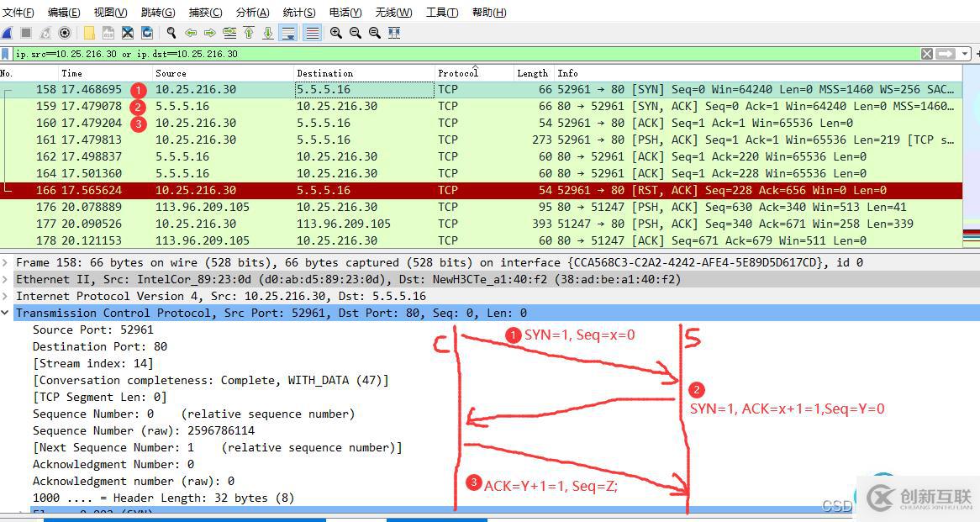The width and height of the screenshot is (980, 522).
Task: Open the 编辑(E) menu
Action: click(x=64, y=12)
